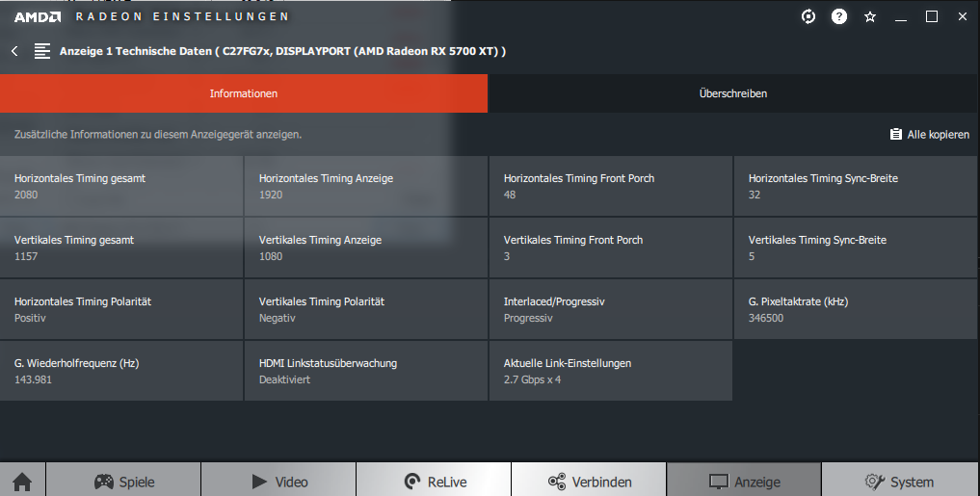This screenshot has height=496, width=980.
Task: Select the Vertikales Timing Front Porch tile
Action: (x=611, y=248)
